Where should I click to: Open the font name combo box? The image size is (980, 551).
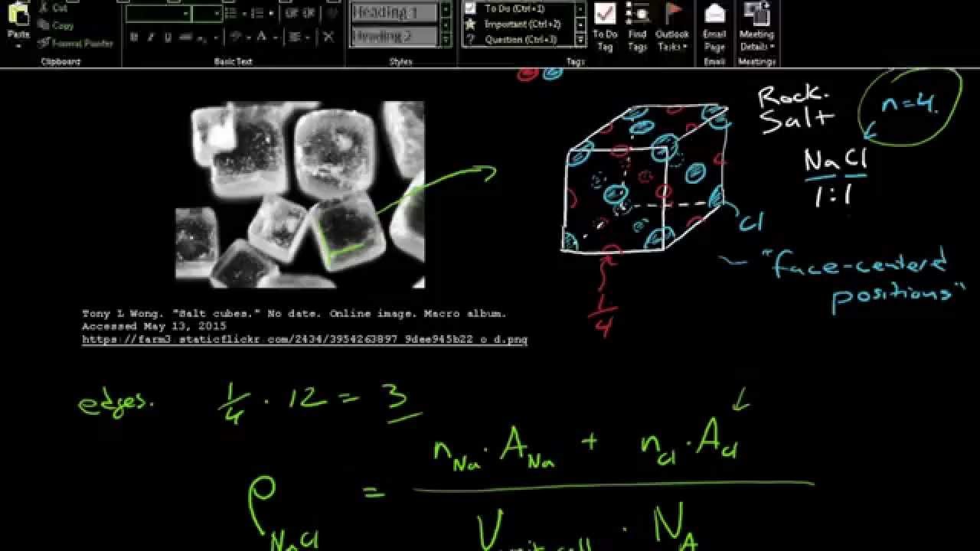tap(158, 14)
